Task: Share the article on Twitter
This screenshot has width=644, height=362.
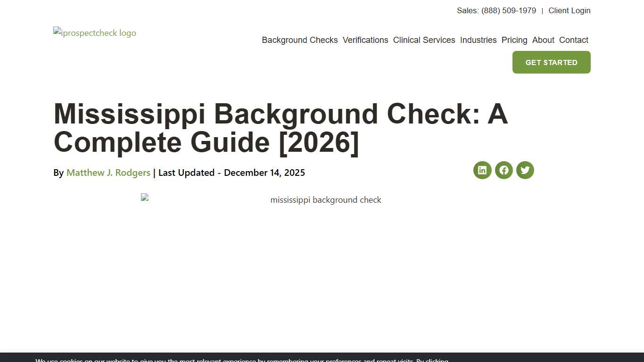Action: click(x=525, y=170)
